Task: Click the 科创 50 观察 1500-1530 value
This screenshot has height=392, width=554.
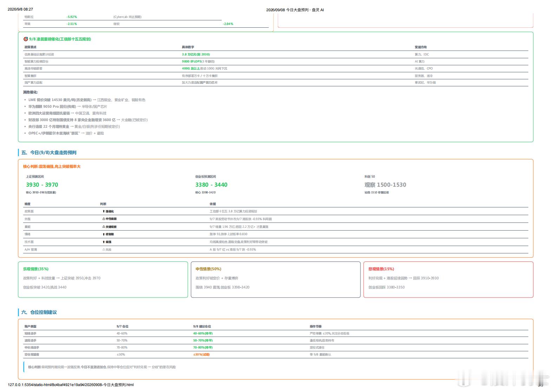Action: click(385, 185)
